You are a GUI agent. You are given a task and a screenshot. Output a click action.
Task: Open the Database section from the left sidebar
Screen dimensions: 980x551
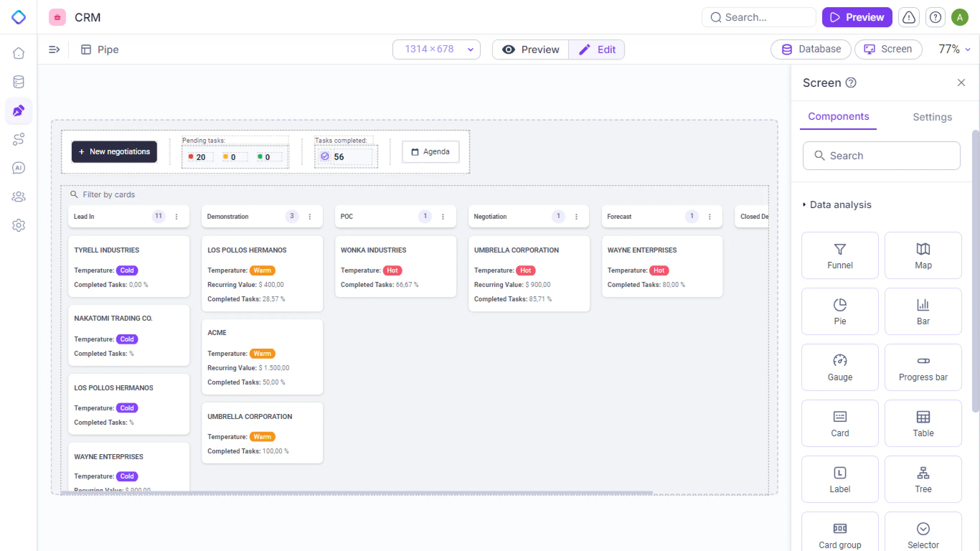pyautogui.click(x=18, y=82)
